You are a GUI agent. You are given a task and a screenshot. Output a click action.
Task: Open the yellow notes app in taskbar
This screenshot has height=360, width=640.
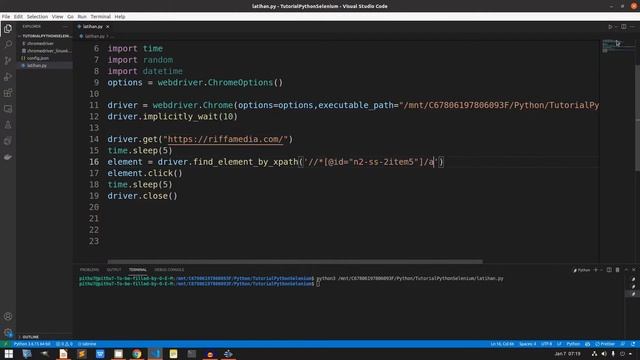173,354
